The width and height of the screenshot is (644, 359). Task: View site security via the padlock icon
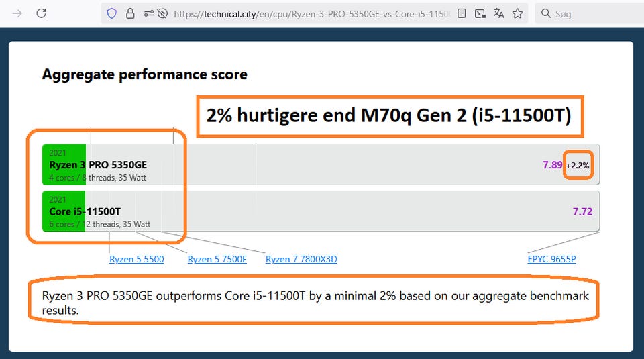point(130,13)
